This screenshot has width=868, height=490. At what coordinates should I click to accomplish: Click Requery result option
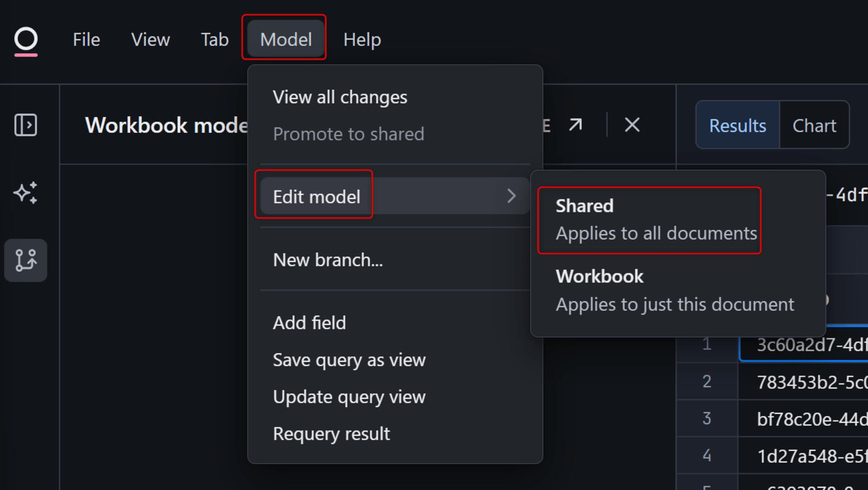point(332,434)
